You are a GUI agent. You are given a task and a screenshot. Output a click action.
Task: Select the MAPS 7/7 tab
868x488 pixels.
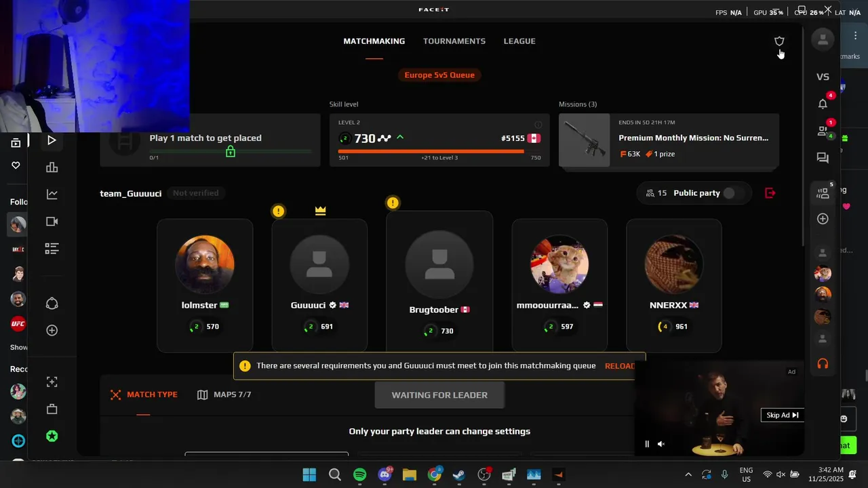[x=224, y=394]
